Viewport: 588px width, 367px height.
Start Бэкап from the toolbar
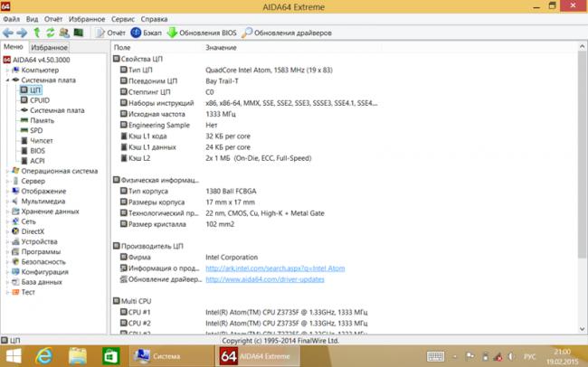coord(147,33)
